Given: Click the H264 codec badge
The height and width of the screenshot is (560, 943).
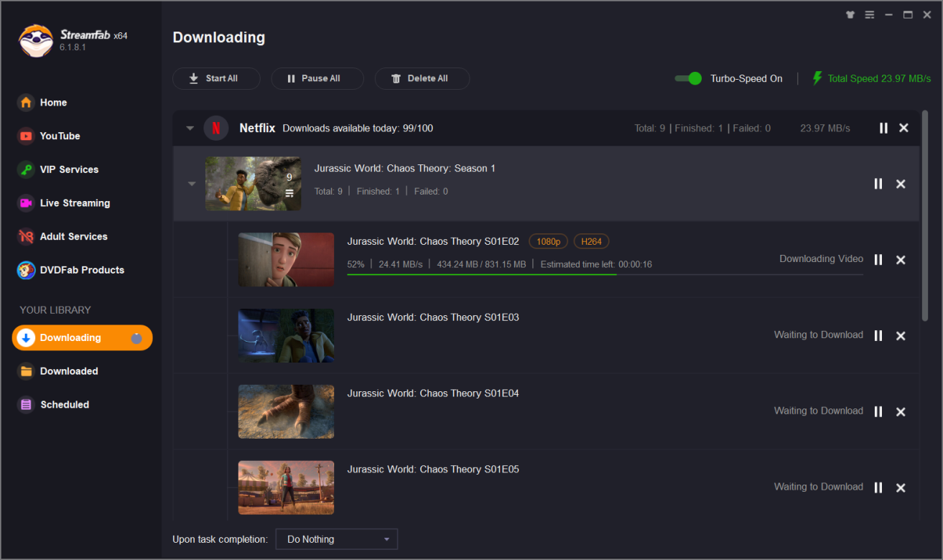Looking at the screenshot, I should pos(591,241).
